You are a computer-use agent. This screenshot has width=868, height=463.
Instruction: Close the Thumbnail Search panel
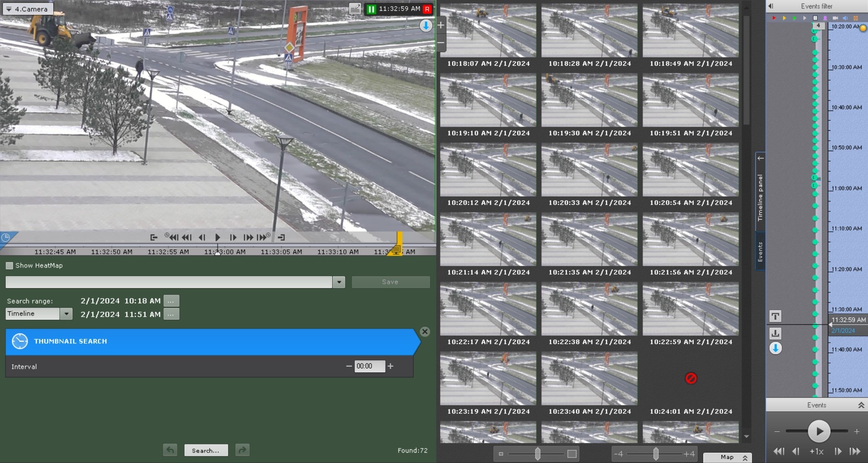click(x=424, y=332)
